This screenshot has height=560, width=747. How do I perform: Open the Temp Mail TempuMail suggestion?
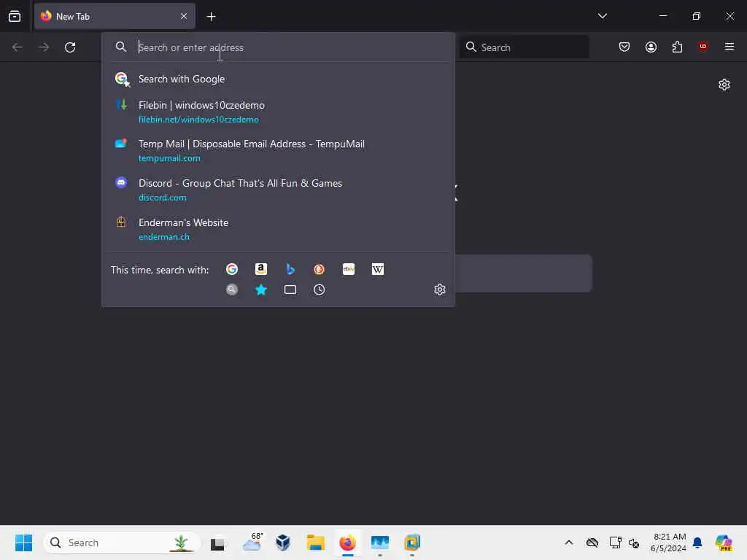click(278, 150)
